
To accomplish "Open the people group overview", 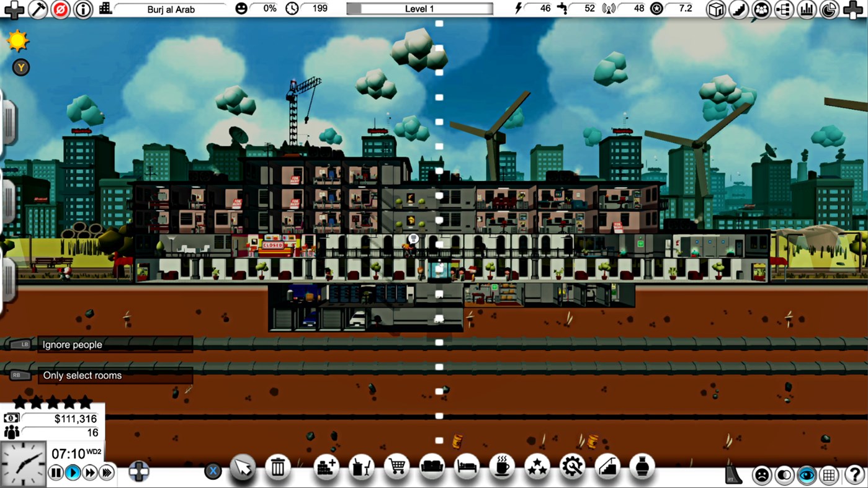I will pyautogui.click(x=761, y=9).
